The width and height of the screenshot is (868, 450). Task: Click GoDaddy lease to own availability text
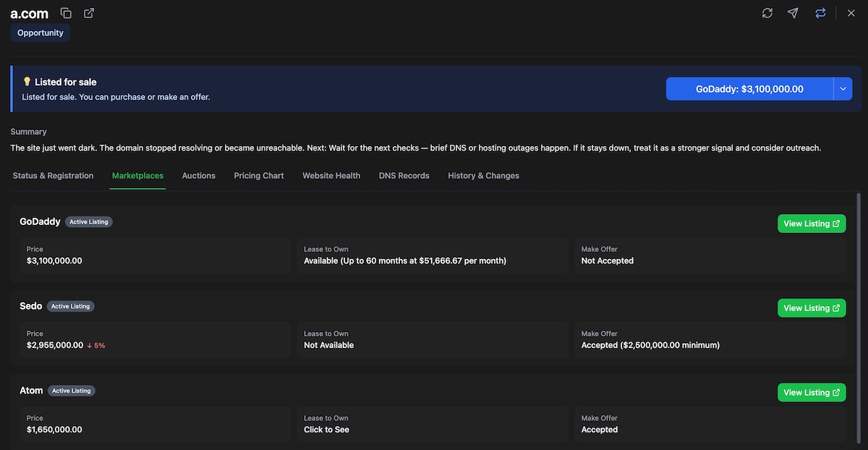point(405,260)
